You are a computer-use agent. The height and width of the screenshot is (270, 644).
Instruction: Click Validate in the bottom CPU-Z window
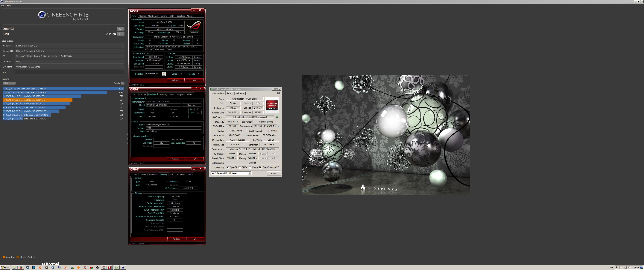176,239
